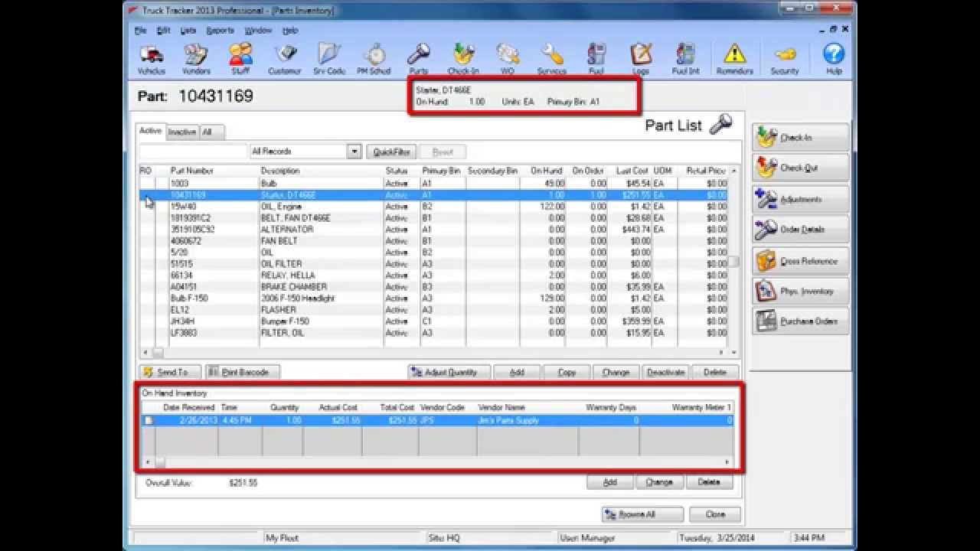Click Add button under On Hand Inventory
The height and width of the screenshot is (551, 980).
pyautogui.click(x=609, y=482)
